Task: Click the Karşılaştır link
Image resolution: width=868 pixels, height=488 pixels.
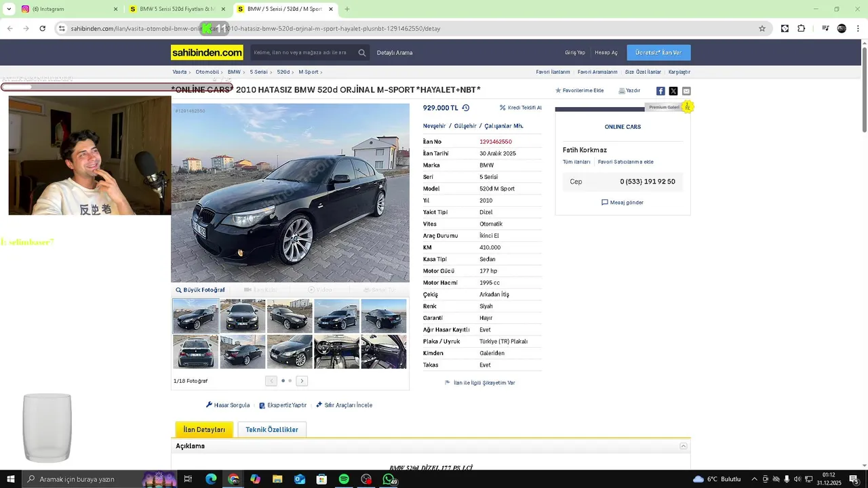Action: [679, 72]
